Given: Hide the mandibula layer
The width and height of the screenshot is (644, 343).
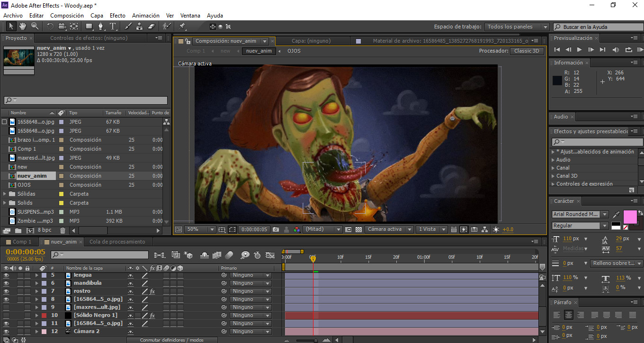Looking at the screenshot, I should [x=6, y=283].
